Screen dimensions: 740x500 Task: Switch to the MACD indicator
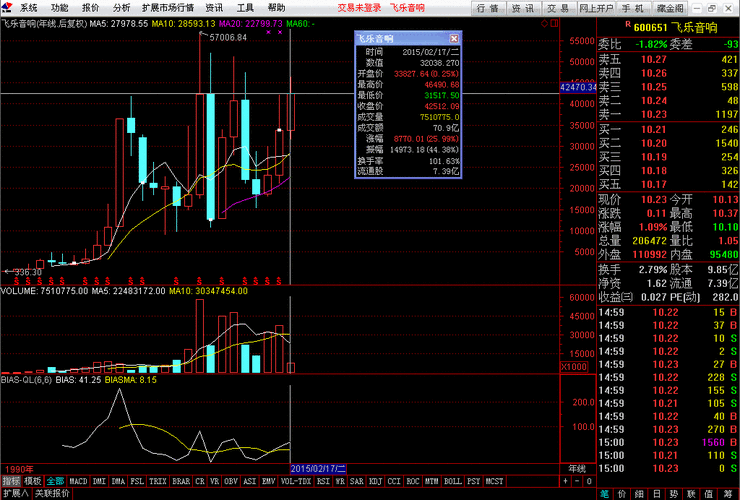click(x=78, y=481)
